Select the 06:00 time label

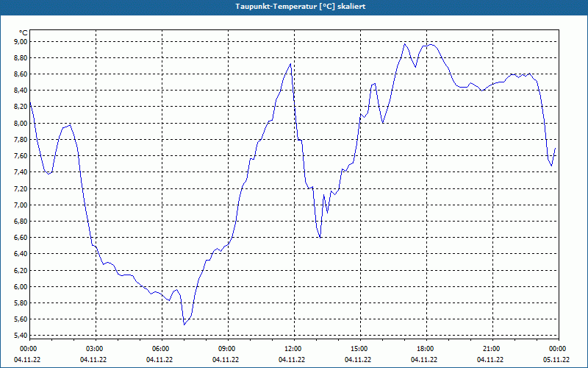point(161,349)
